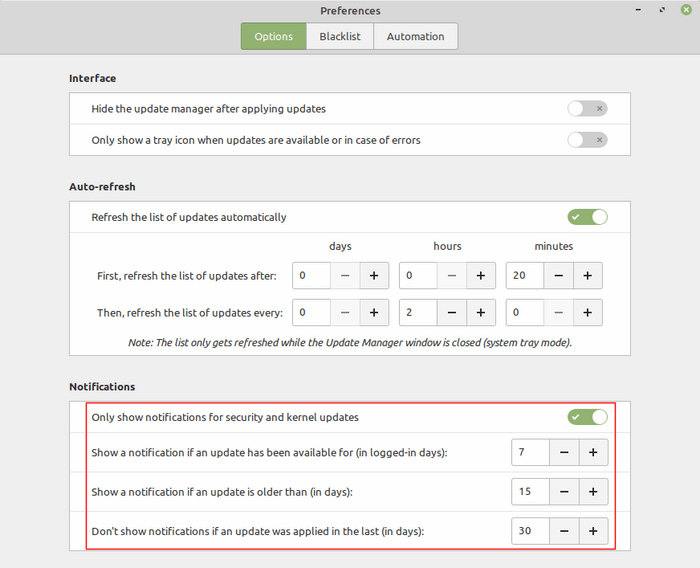Click the logged-in days field showing 7
The image size is (700, 568).
pyautogui.click(x=531, y=452)
